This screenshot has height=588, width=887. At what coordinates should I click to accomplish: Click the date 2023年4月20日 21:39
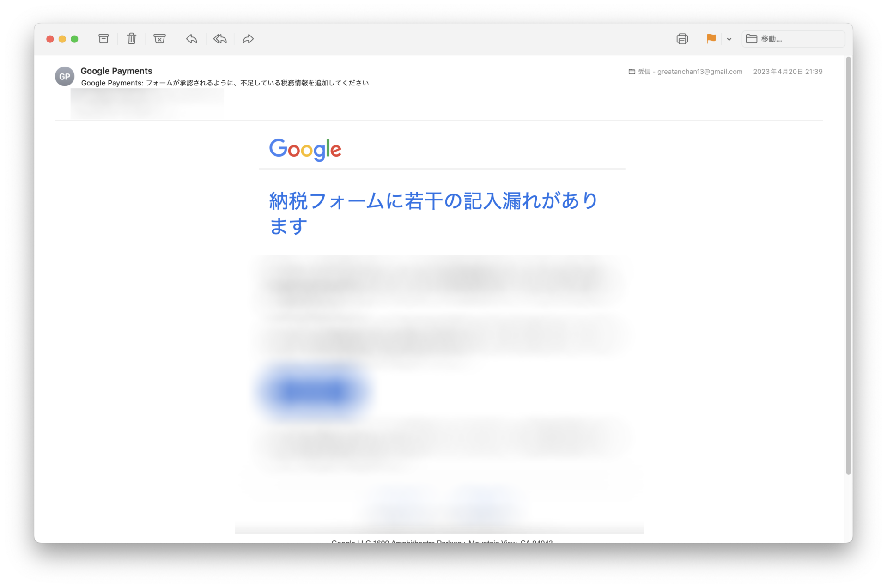(788, 72)
